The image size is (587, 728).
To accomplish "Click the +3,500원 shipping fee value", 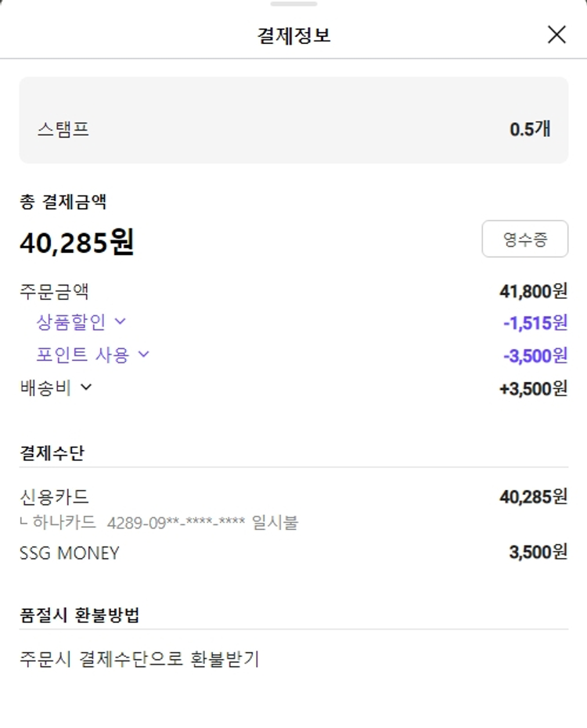I will (x=533, y=388).
